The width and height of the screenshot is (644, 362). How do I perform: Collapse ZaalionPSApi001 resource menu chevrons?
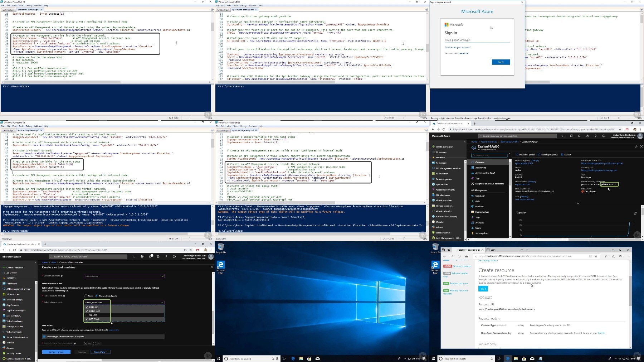[509, 154]
